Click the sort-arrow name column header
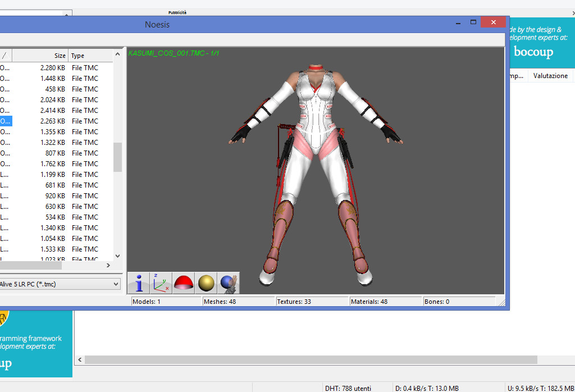 pos(5,56)
